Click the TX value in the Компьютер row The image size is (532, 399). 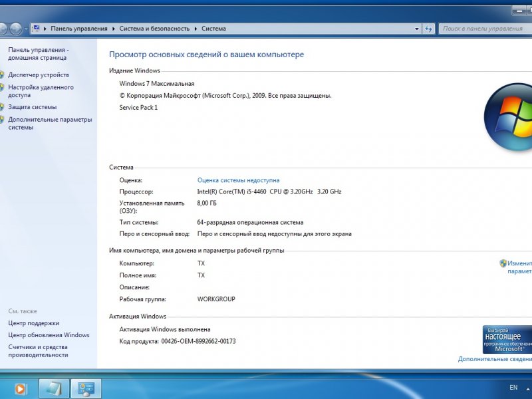point(201,263)
